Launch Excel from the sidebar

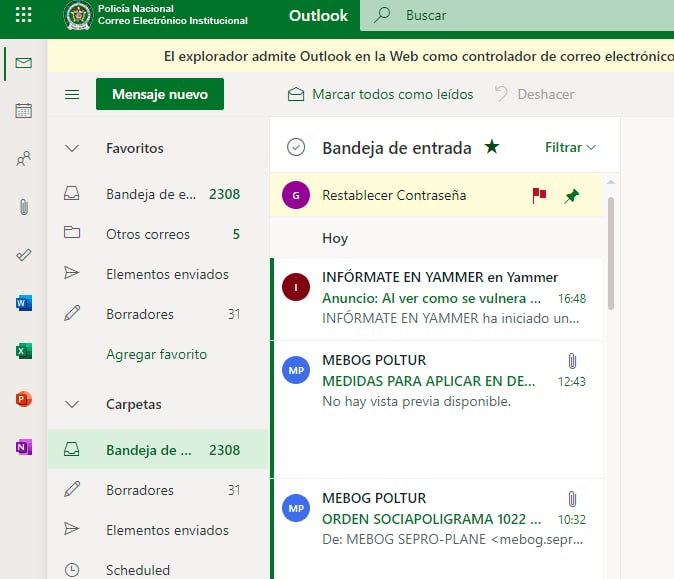click(x=24, y=351)
